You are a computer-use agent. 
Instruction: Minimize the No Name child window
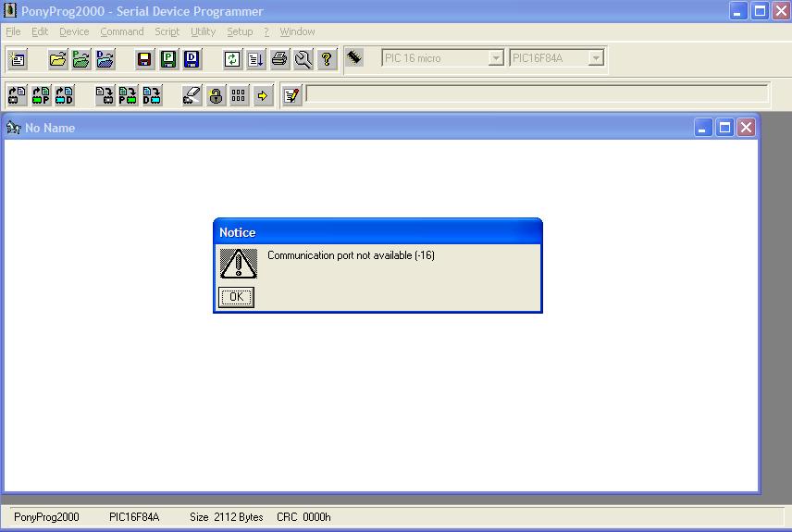(x=702, y=128)
